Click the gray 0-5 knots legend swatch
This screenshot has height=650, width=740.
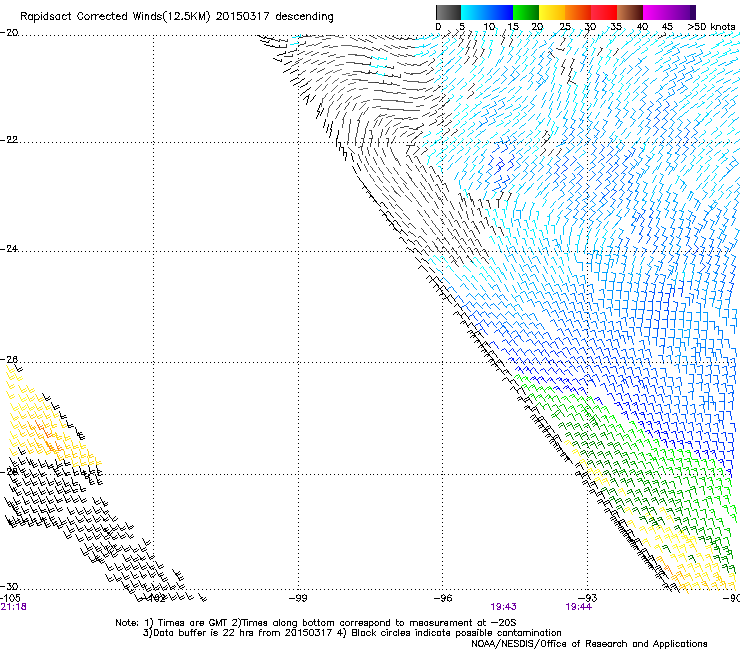click(448, 12)
